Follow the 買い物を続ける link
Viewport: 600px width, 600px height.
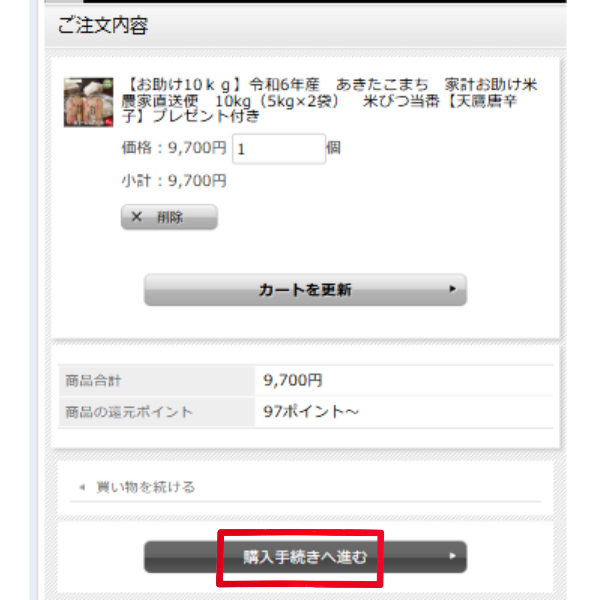[x=145, y=487]
